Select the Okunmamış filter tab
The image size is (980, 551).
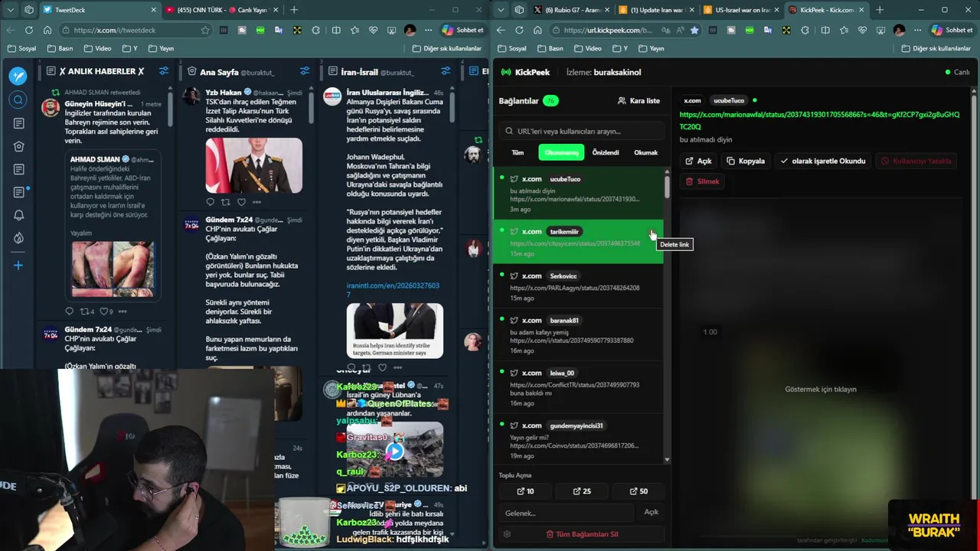[x=561, y=152]
